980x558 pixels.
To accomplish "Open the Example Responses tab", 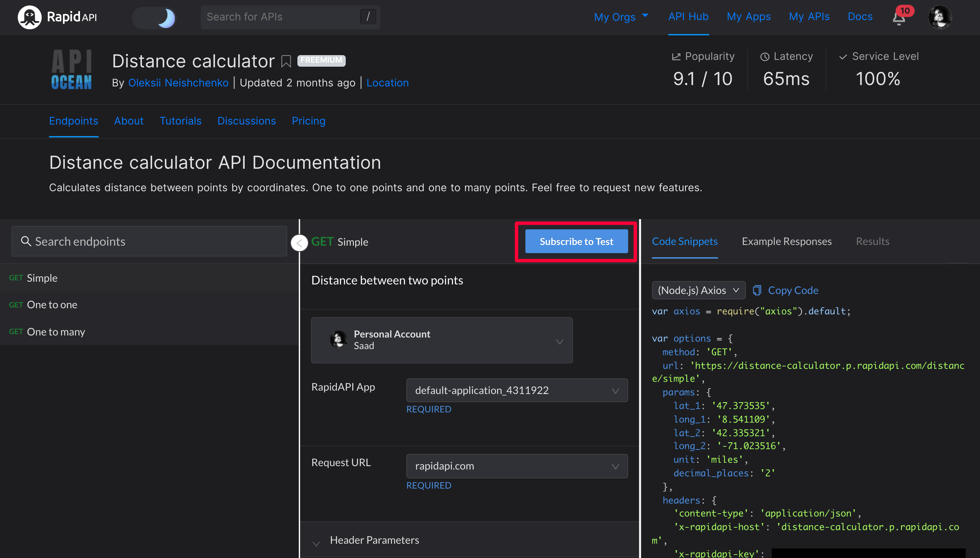I will (x=786, y=242).
